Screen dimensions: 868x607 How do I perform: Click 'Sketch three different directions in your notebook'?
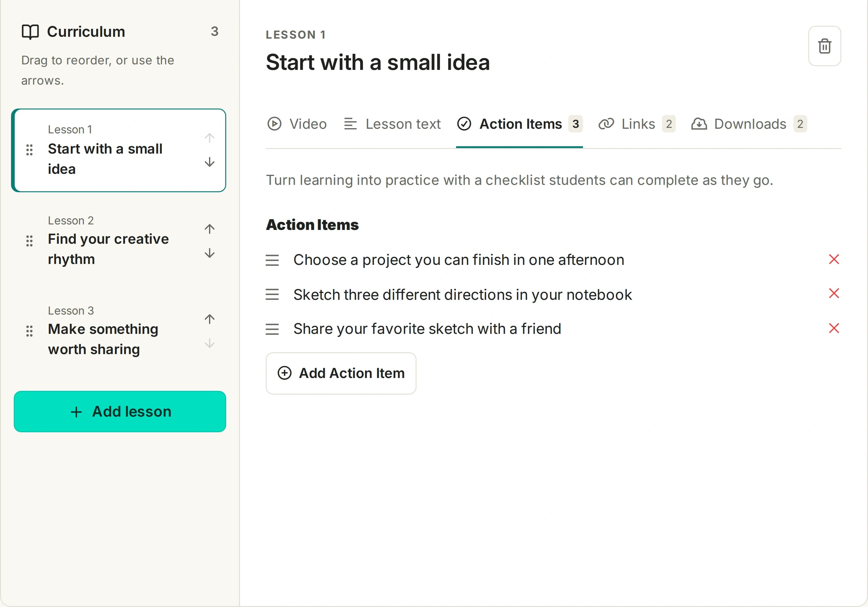[x=463, y=295]
